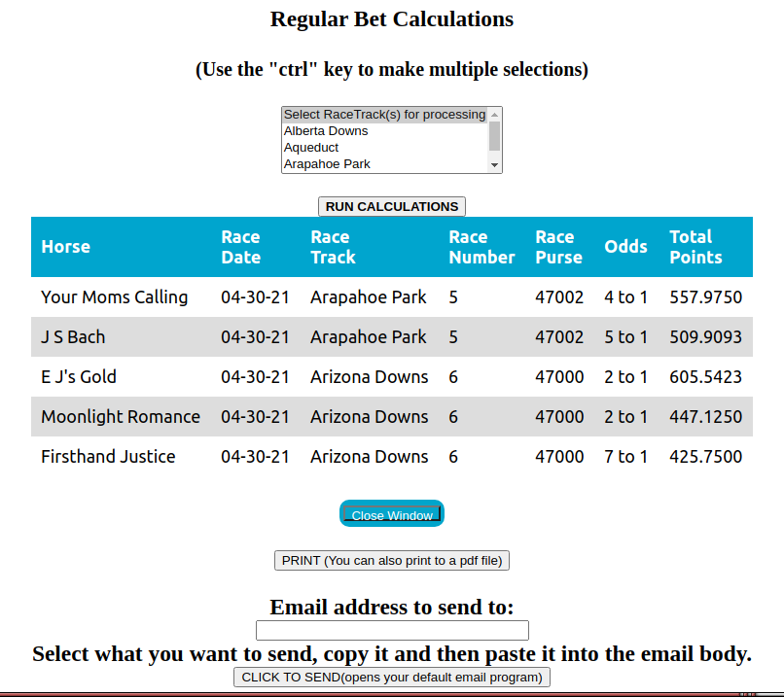Click the ctrl key multiple selections hint
Viewport: 784px width, 697px height.
[x=391, y=69]
